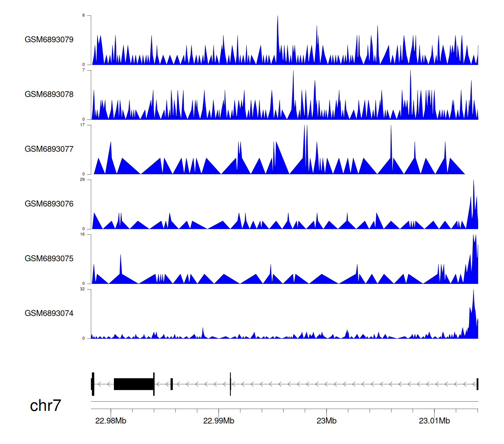
Task: Select the small exon right of large block
Action: (172, 384)
